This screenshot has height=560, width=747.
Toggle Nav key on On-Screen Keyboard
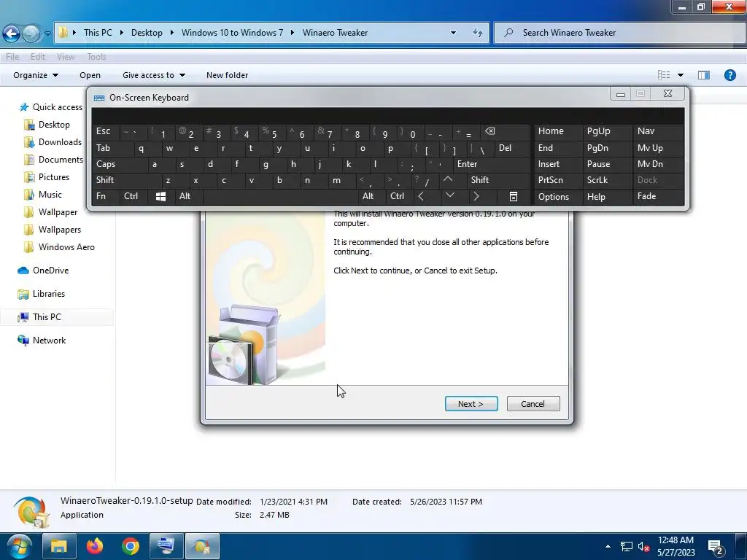tap(658, 132)
